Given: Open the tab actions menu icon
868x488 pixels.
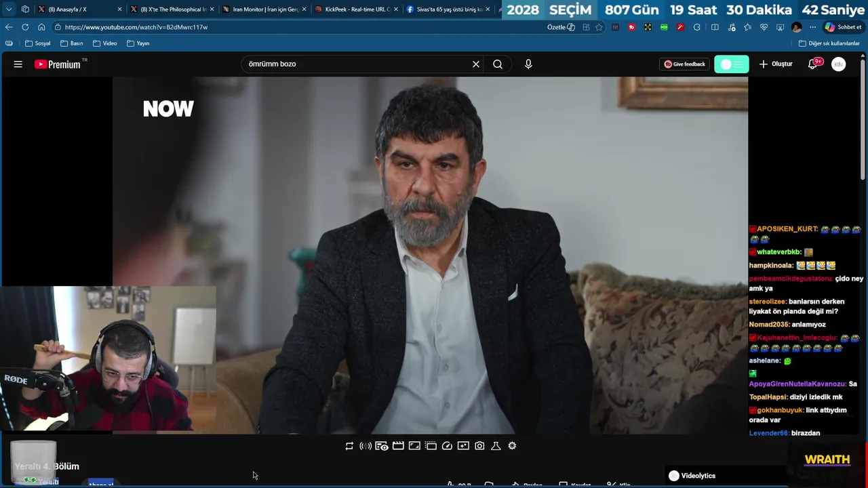Looking at the screenshot, I should (x=25, y=9).
